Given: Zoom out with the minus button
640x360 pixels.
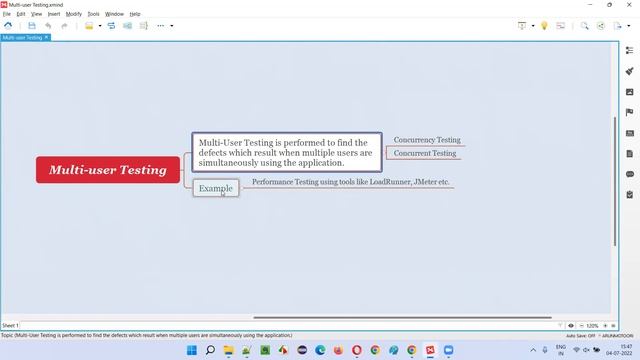Looking at the screenshot, I should (581, 326).
